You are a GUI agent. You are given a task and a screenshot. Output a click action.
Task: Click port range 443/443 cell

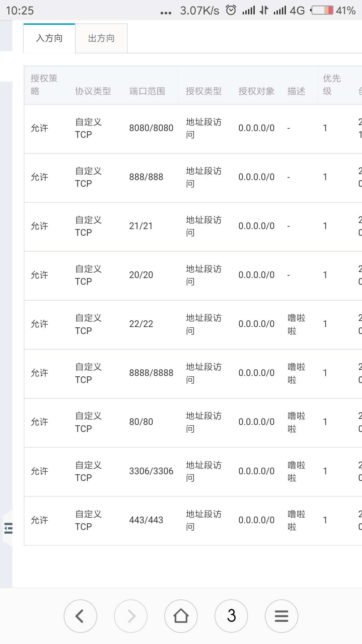pos(146,520)
